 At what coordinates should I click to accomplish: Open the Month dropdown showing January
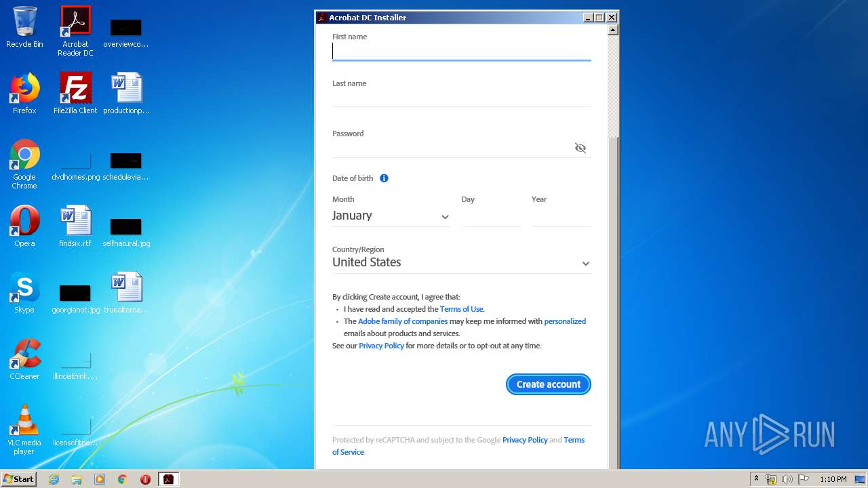click(391, 216)
